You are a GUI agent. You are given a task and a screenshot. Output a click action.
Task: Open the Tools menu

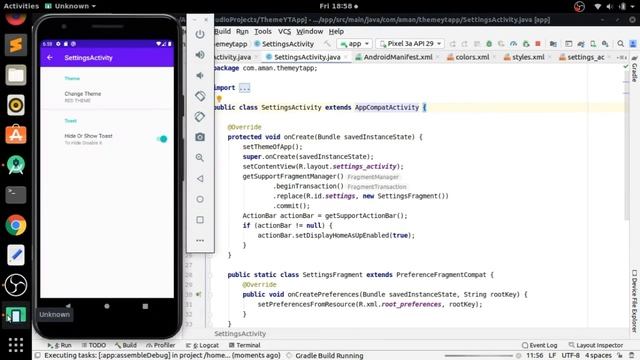263,31
